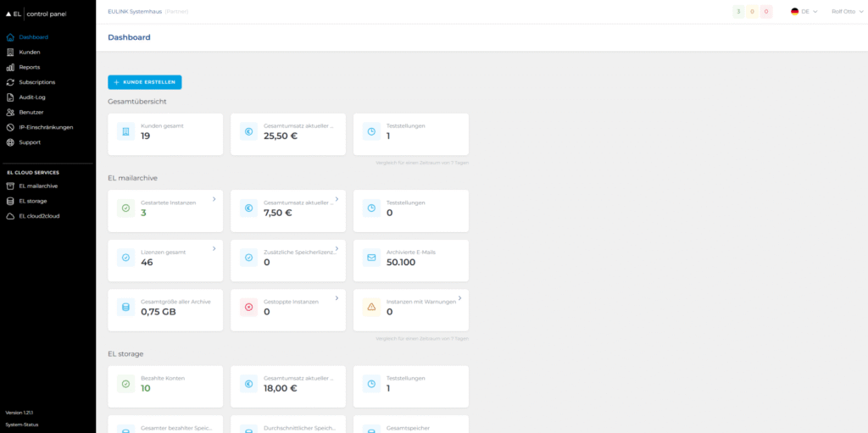Expand chevron on 7,50 € revenue card
868x433 pixels.
tap(337, 199)
